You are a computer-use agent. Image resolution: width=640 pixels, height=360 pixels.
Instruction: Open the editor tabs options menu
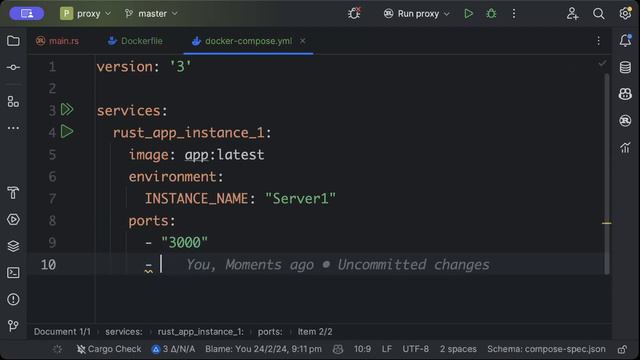598,40
